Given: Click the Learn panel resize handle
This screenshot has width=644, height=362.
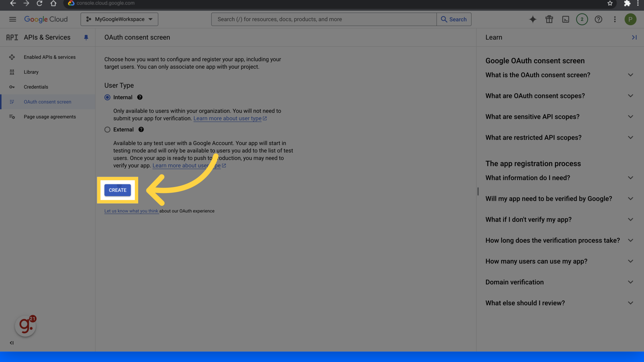Looking at the screenshot, I should click(478, 191).
